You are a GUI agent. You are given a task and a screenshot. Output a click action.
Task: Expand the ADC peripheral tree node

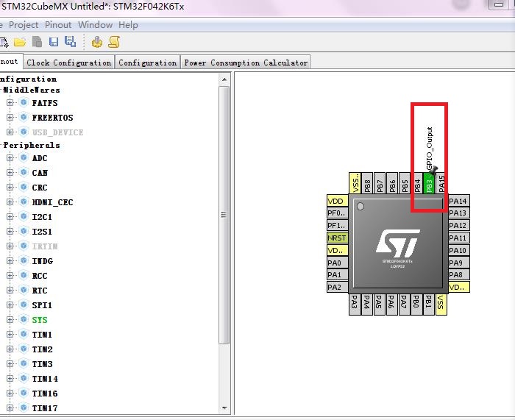coord(10,158)
